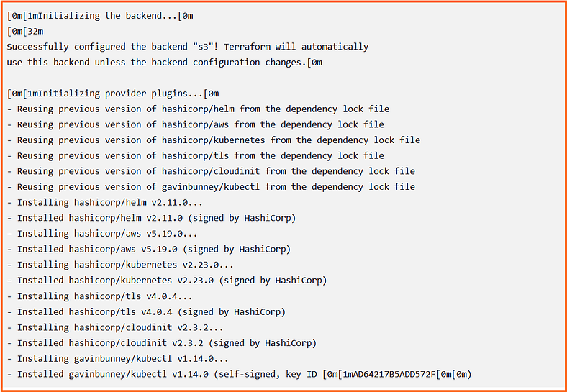Click the 'Reusing previous version of hashicorp/helm' line
The image size is (567, 392).
[x=198, y=109]
